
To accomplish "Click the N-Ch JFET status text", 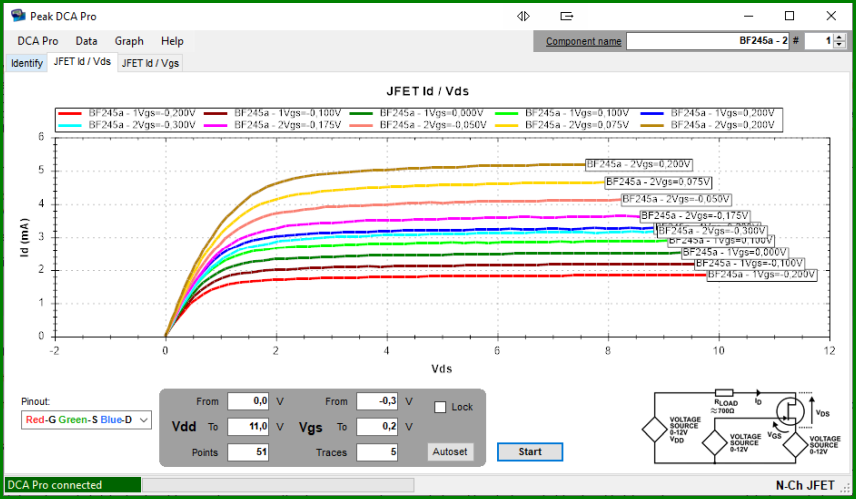I will click(x=805, y=485).
